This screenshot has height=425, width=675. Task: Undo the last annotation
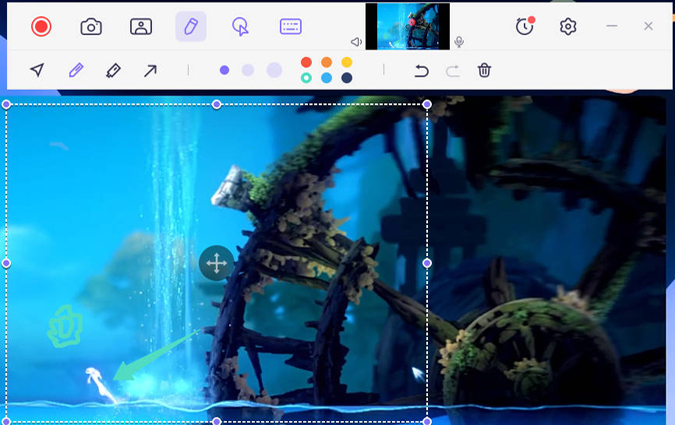(x=421, y=71)
